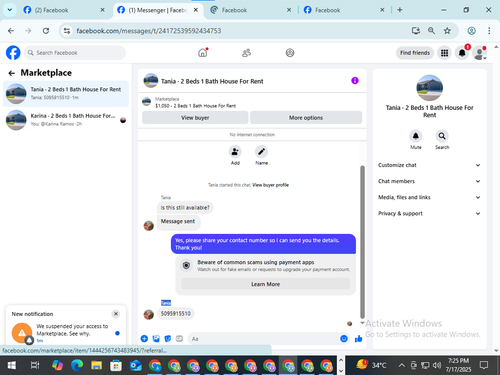Screen dimensions: 500x375
Task: Open conversation info purple icon
Action: pyautogui.click(x=355, y=81)
